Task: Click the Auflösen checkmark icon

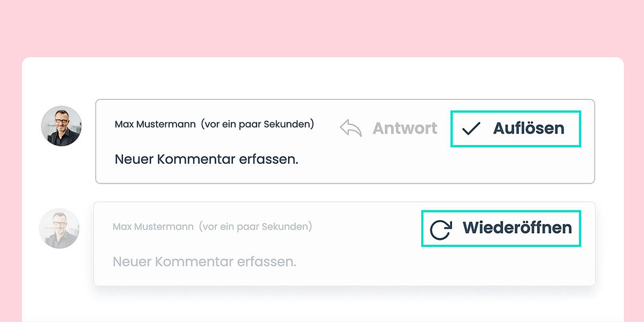Action: coord(471,128)
